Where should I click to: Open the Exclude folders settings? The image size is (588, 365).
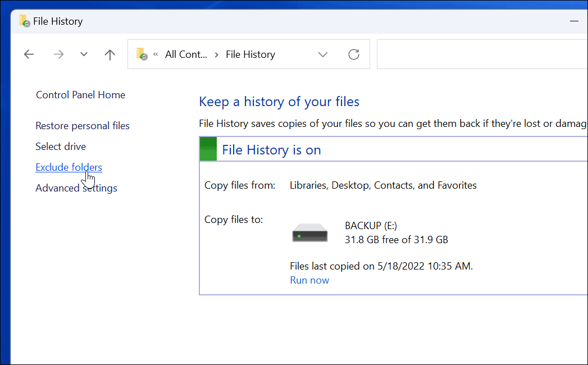[69, 167]
